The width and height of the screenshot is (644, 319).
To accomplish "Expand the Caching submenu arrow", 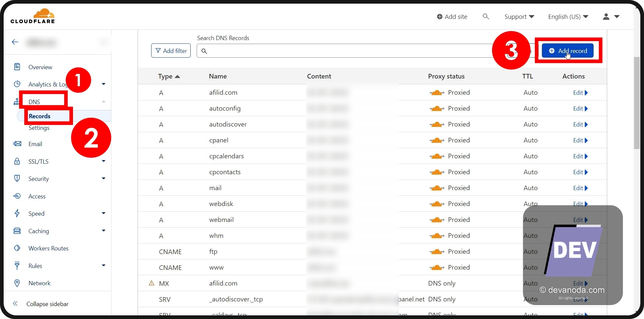I will pos(103,231).
